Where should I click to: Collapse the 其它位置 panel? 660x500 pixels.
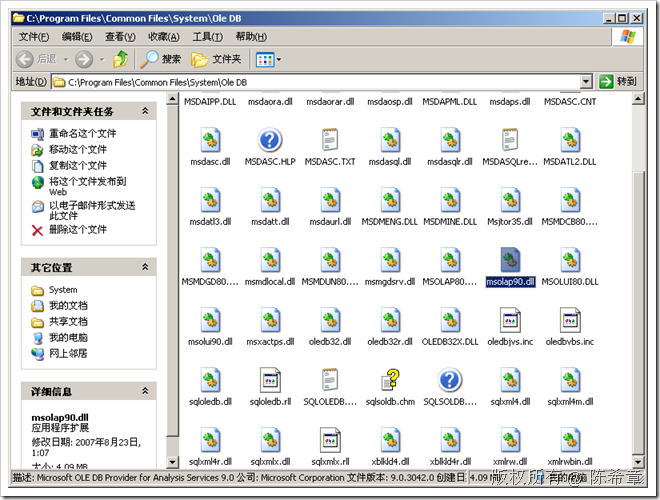click(x=145, y=267)
